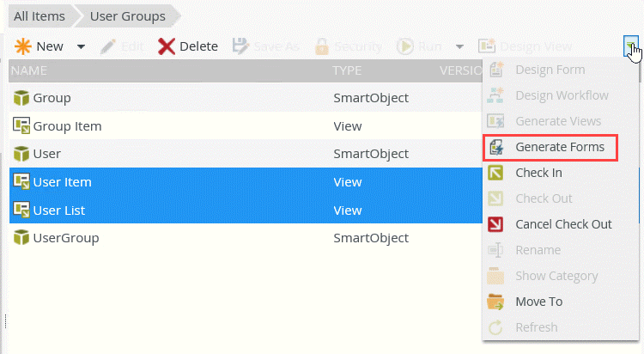Choose Generate Forms from menu
Viewport: 644px width, 354px height.
pos(560,147)
